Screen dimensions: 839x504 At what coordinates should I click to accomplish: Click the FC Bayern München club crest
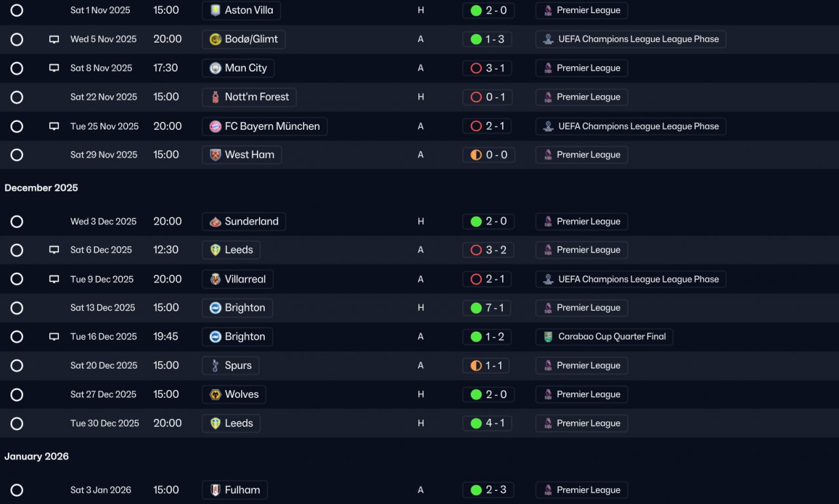pyautogui.click(x=215, y=126)
